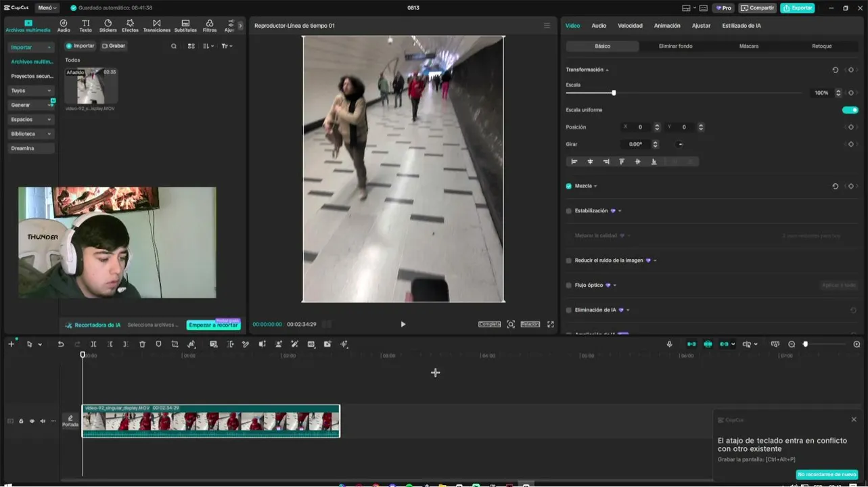Click Empezar a recortar
The image size is (868, 487).
(x=213, y=325)
